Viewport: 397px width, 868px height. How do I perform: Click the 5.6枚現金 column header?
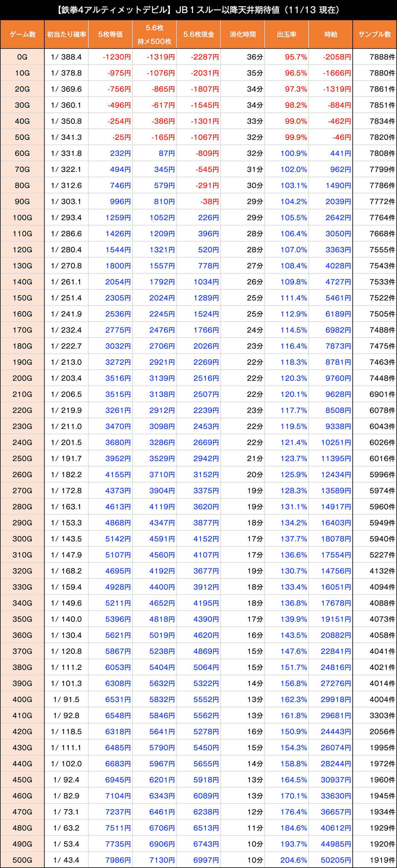[x=198, y=34]
